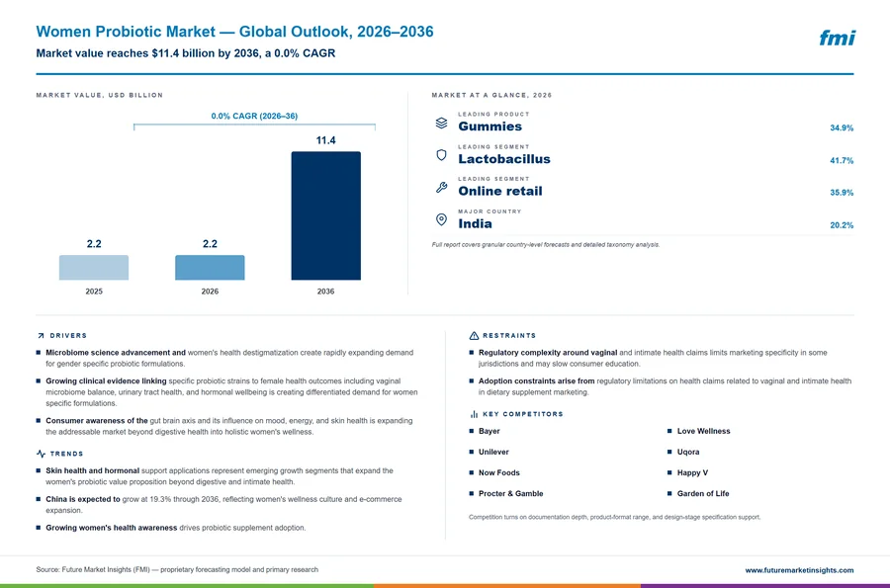This screenshot has height=588, width=890.
Task: Open the www.futuremarketinsights.com link
Action: [799, 570]
